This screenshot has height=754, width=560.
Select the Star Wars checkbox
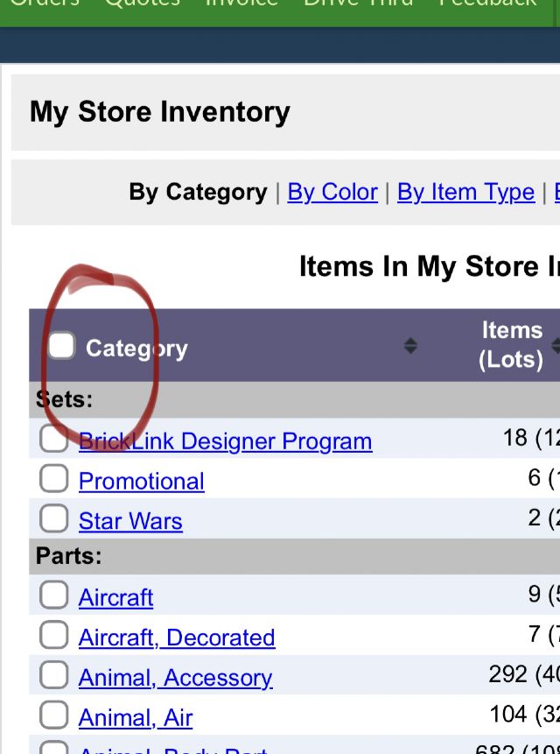tap(53, 518)
